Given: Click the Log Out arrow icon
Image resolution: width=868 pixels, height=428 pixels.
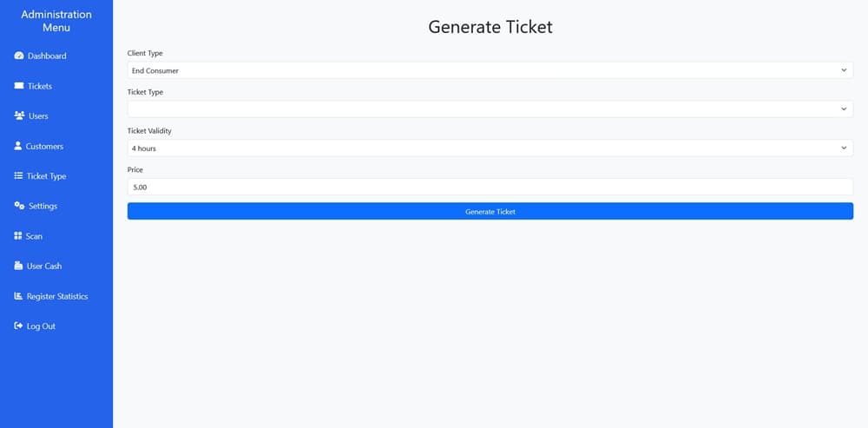Looking at the screenshot, I should point(18,326).
